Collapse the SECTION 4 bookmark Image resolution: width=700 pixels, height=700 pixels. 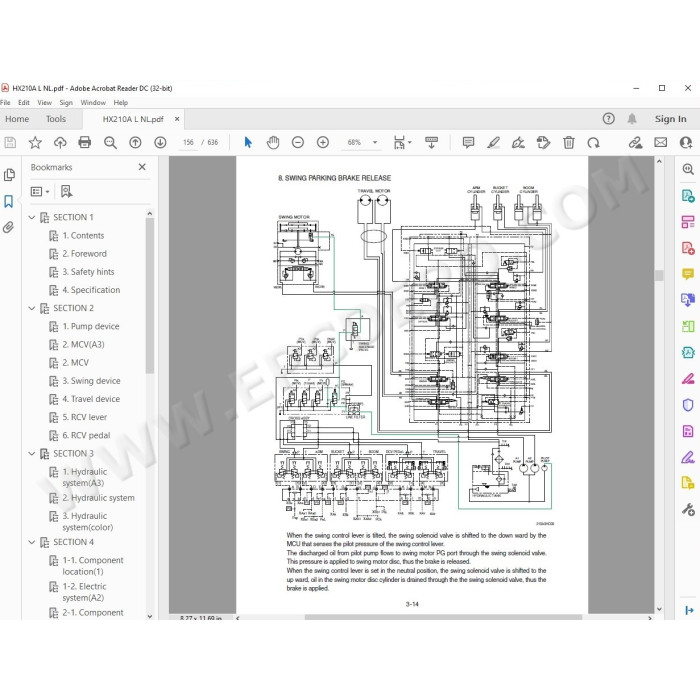[x=32, y=542]
